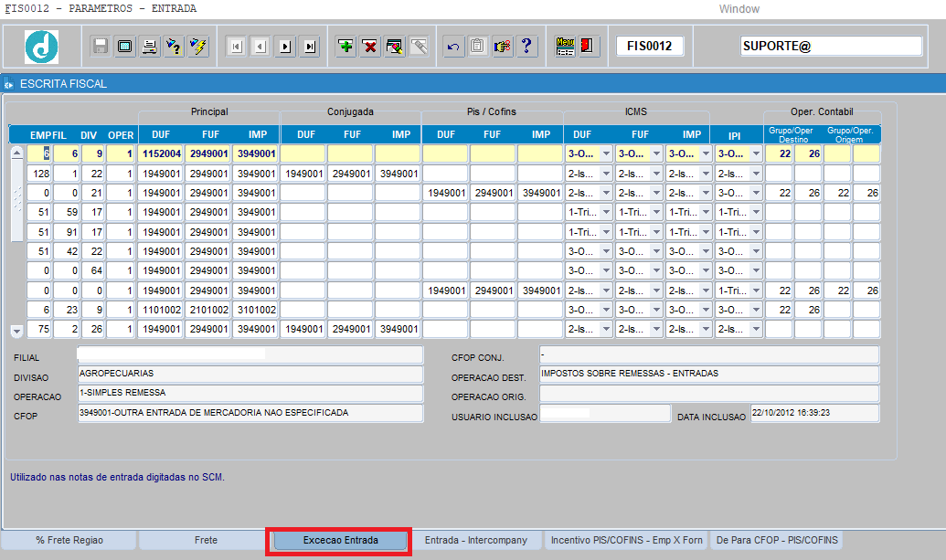
Task: Switch to the Frete tab
Action: (206, 540)
